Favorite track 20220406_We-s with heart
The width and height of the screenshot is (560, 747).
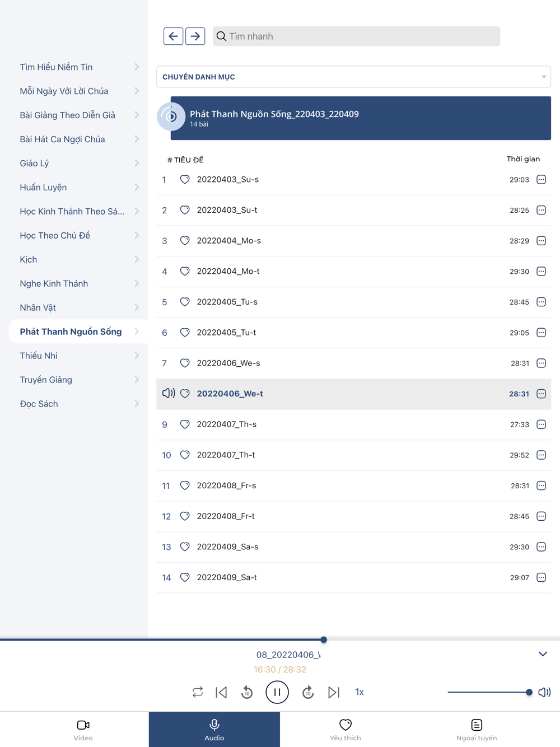pos(185,363)
